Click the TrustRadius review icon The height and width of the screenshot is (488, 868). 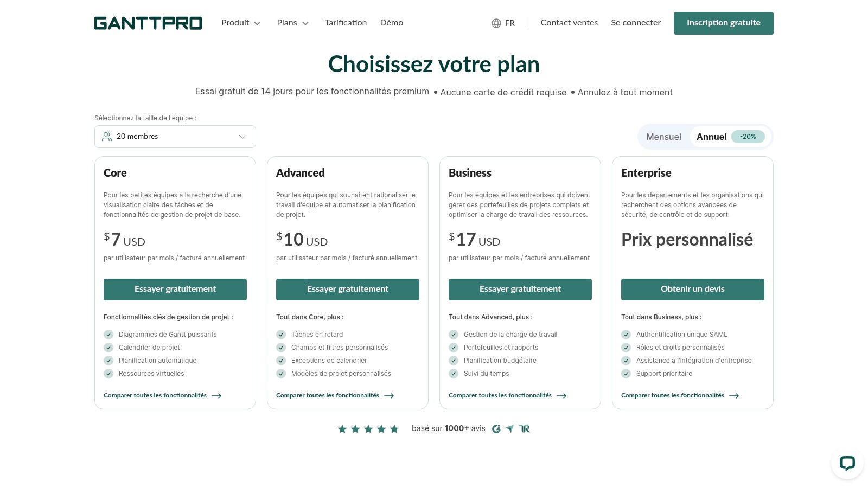click(x=524, y=429)
